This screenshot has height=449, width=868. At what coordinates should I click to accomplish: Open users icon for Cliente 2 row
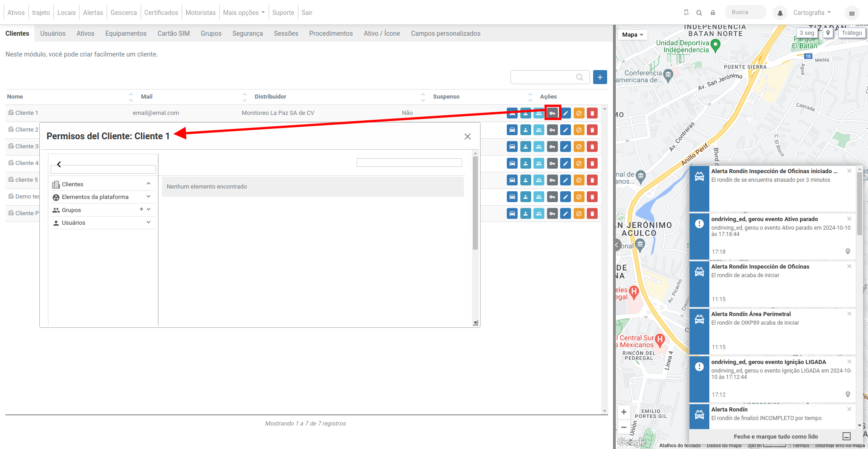525,130
